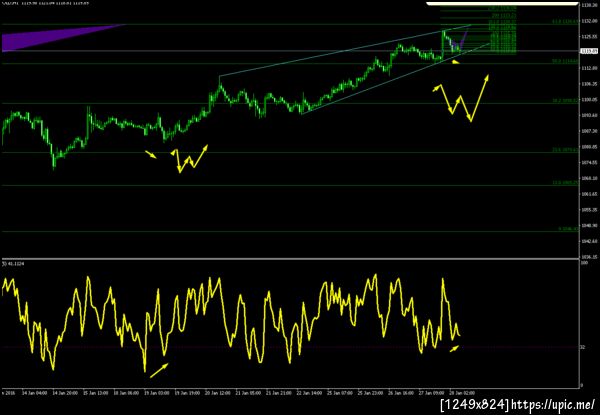
Task: Click the 15 Jan 12:00 time label
Action: tap(95, 393)
